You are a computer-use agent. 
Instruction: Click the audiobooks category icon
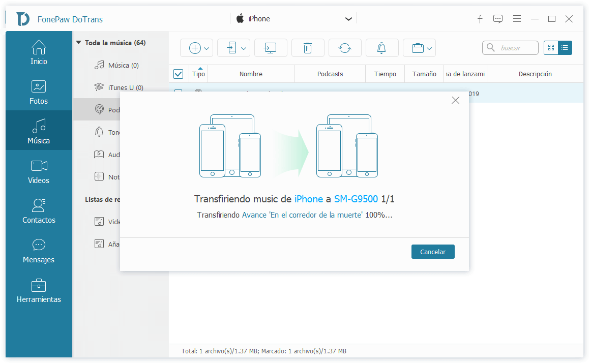pos(99,154)
